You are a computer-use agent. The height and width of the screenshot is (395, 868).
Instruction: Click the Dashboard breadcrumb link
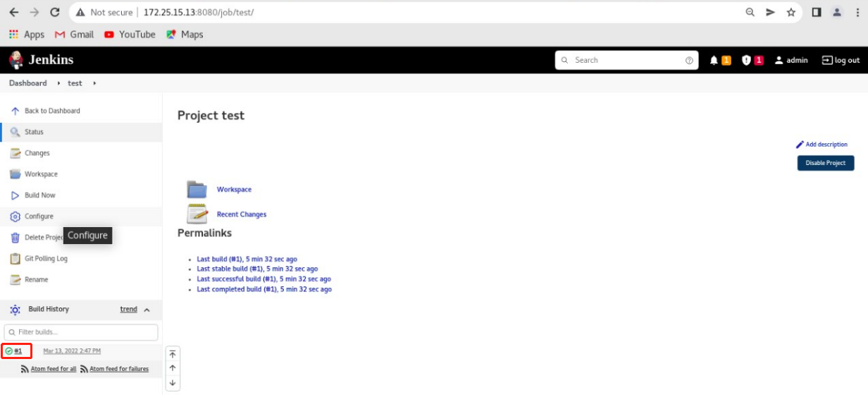[28, 83]
